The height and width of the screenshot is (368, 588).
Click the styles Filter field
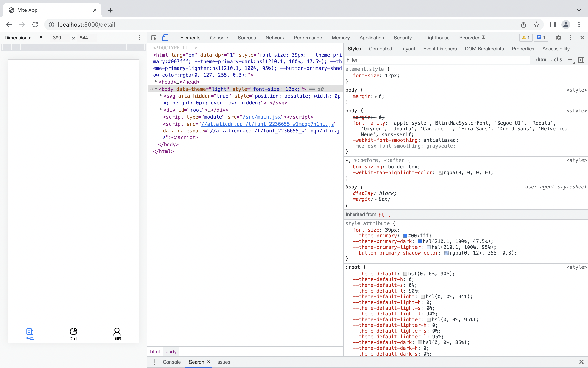pos(437,60)
